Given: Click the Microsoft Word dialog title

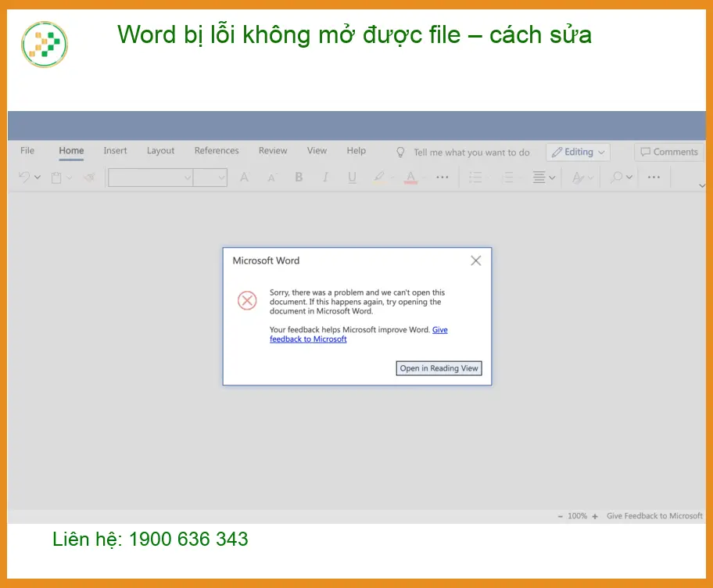Looking at the screenshot, I should (266, 260).
